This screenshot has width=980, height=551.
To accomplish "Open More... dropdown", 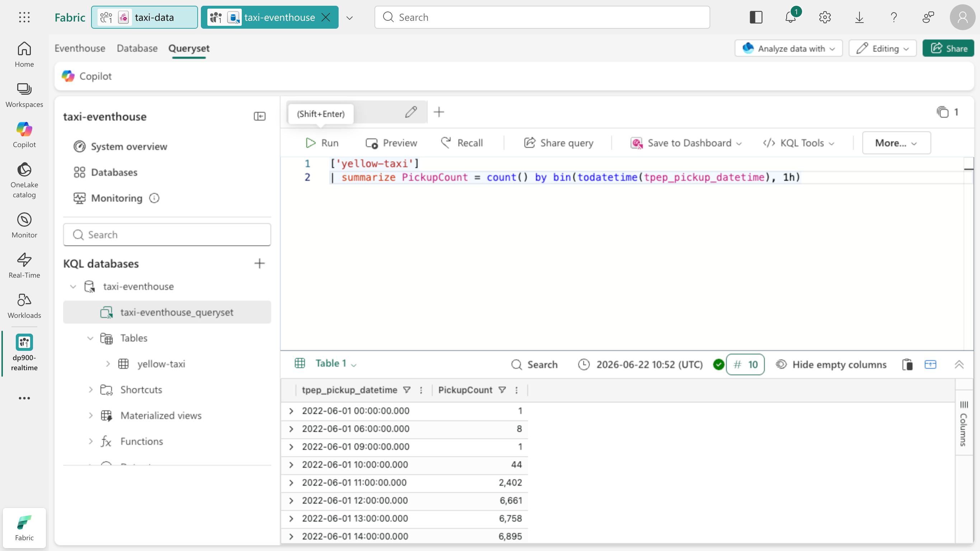I will [896, 143].
